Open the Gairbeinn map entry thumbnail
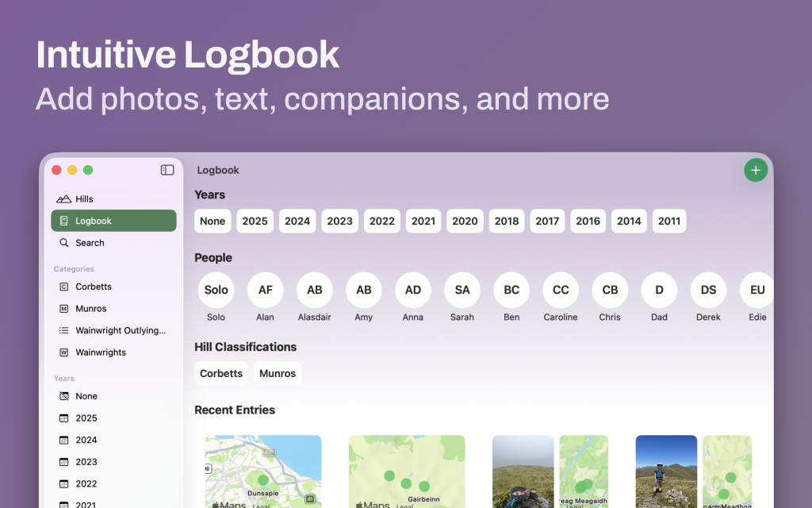The height and width of the screenshot is (508, 812). point(407,471)
